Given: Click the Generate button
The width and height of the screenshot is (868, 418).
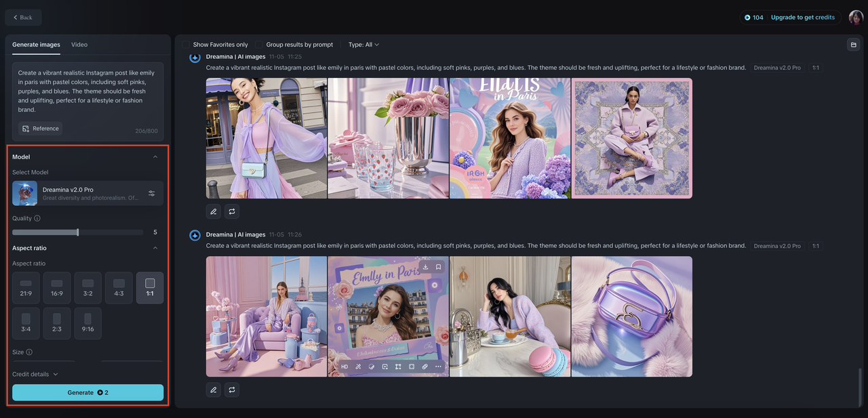Looking at the screenshot, I should coord(88,392).
